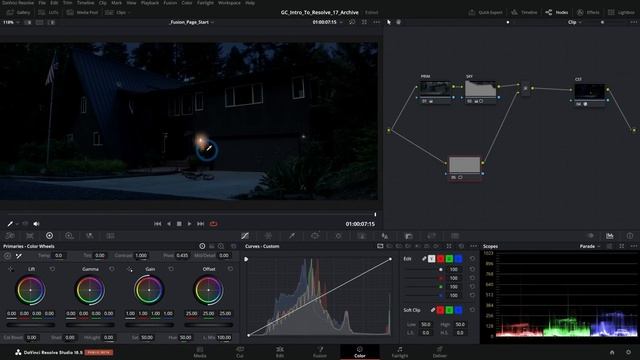The height and width of the screenshot is (360, 640).
Task: Switch to the Media page tab
Action: click(200, 352)
